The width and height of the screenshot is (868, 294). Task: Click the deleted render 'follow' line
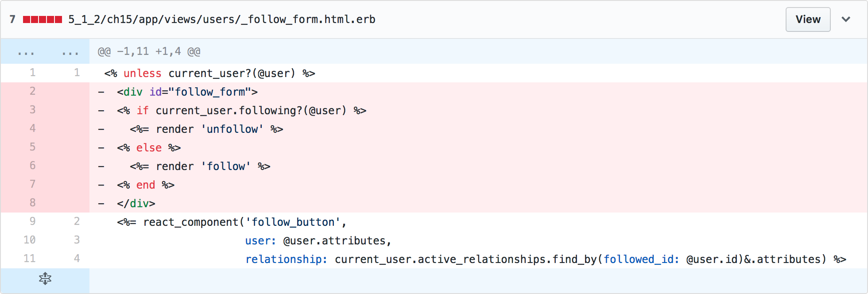[x=478, y=166]
